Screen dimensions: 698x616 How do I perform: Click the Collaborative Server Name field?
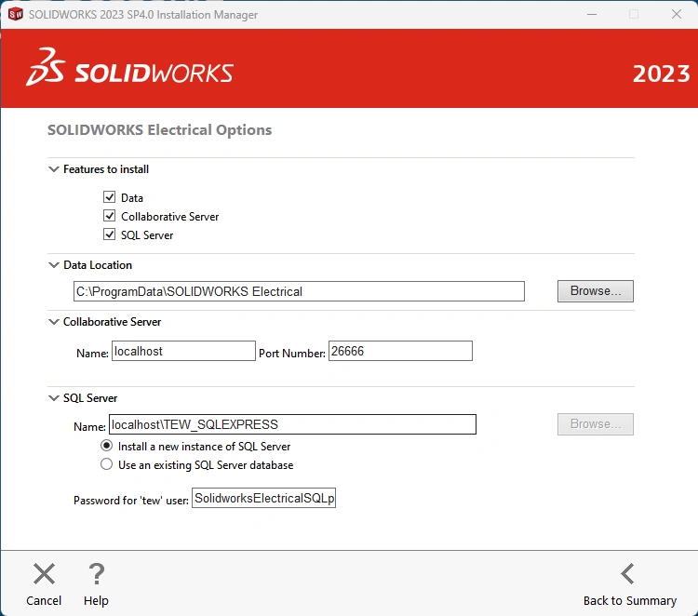(183, 351)
